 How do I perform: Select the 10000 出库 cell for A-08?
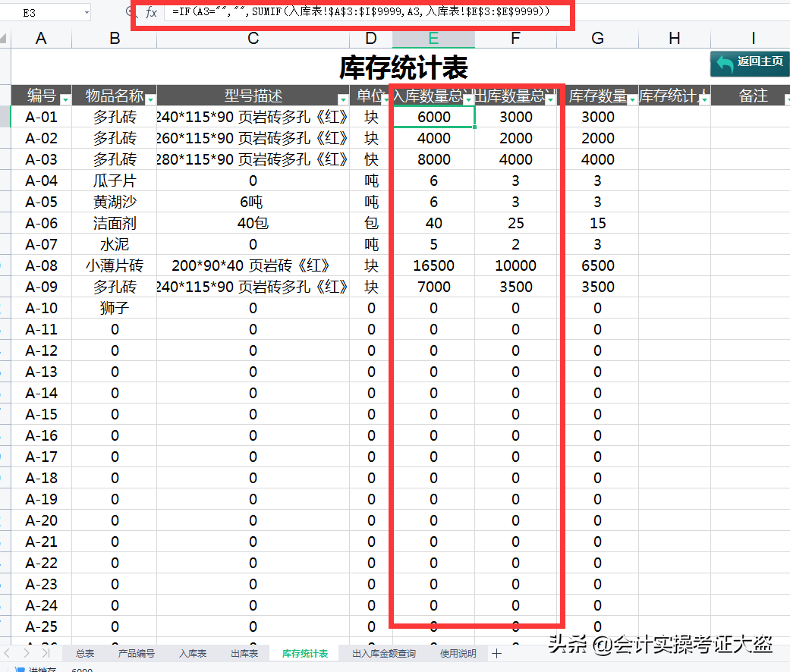(515, 265)
